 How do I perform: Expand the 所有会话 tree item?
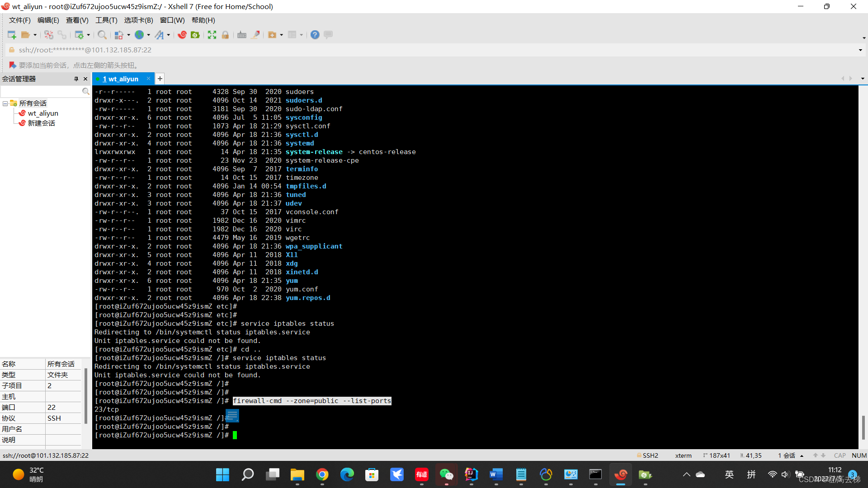(7, 103)
